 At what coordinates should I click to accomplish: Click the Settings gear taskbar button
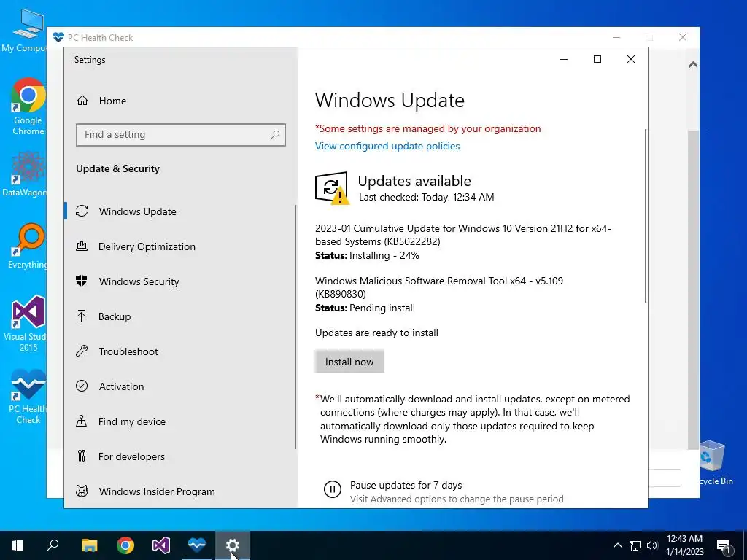(x=233, y=545)
